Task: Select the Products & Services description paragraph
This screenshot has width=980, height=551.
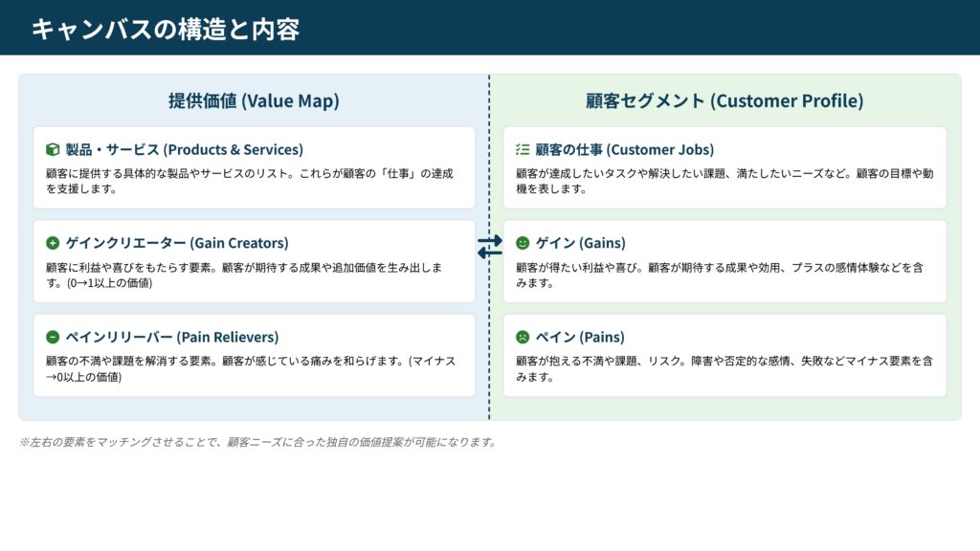Action: coord(249,181)
